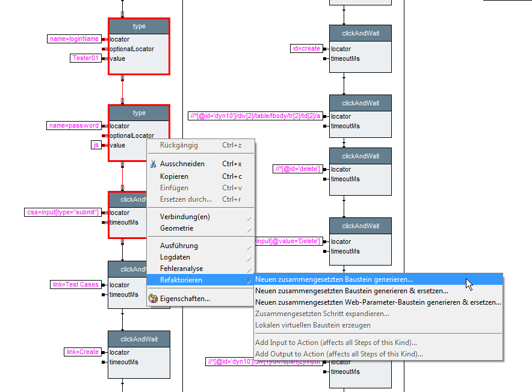The width and height of the screenshot is (532, 392).
Task: Click the css=input[type="submit"] locator value
Action: click(63, 213)
